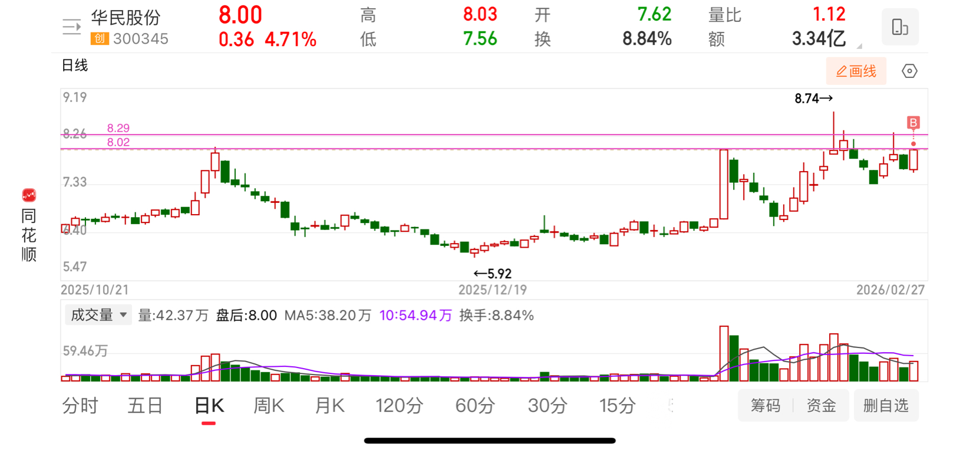Viewport: 980px width, 453px height.
Task: Open the 筹码 chip distribution button
Action: coord(765,405)
